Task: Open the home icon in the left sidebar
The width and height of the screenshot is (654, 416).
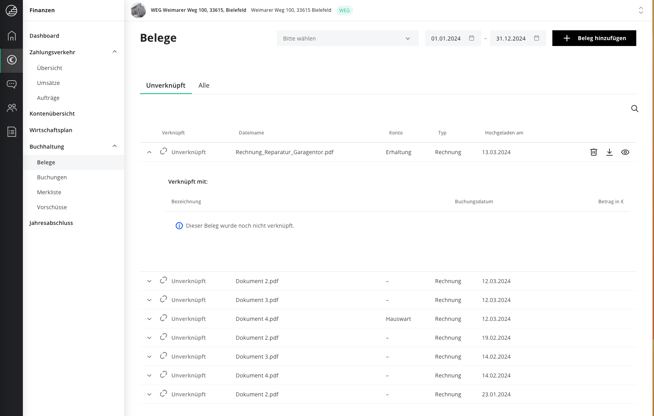Action: pyautogui.click(x=11, y=36)
